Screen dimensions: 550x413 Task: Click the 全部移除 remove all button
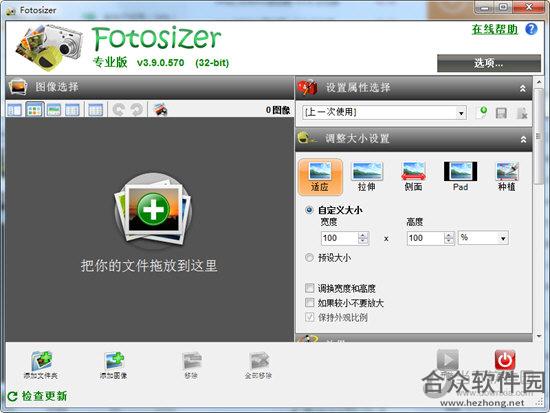[259, 365]
